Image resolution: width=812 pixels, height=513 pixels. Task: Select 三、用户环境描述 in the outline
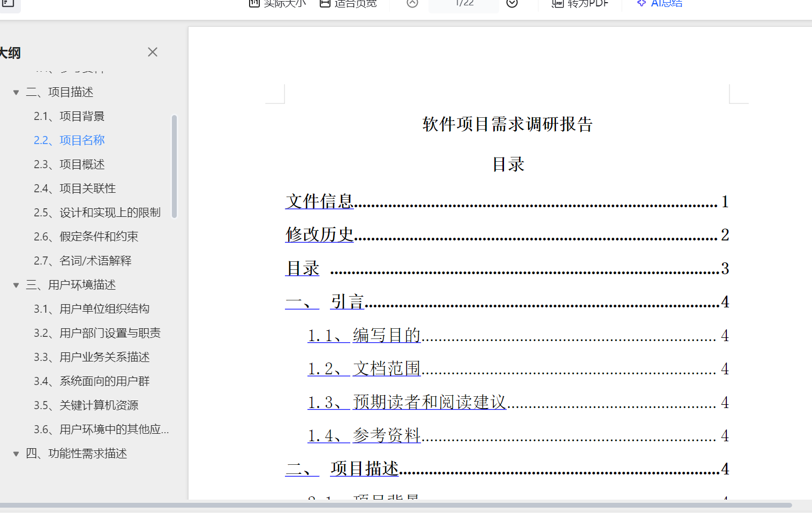(x=71, y=285)
